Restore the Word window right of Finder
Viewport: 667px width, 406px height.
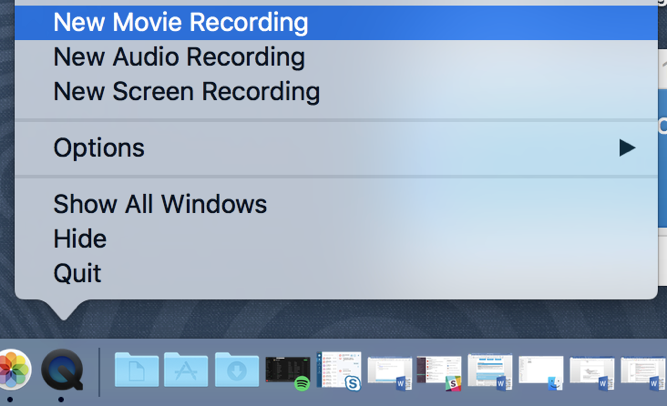coord(592,372)
